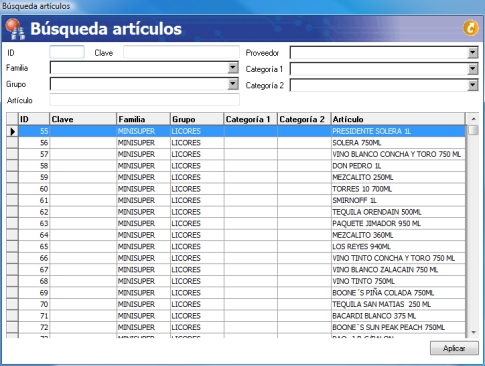485x366 pixels.
Task: Click the Grupo column header
Action: coord(197,119)
